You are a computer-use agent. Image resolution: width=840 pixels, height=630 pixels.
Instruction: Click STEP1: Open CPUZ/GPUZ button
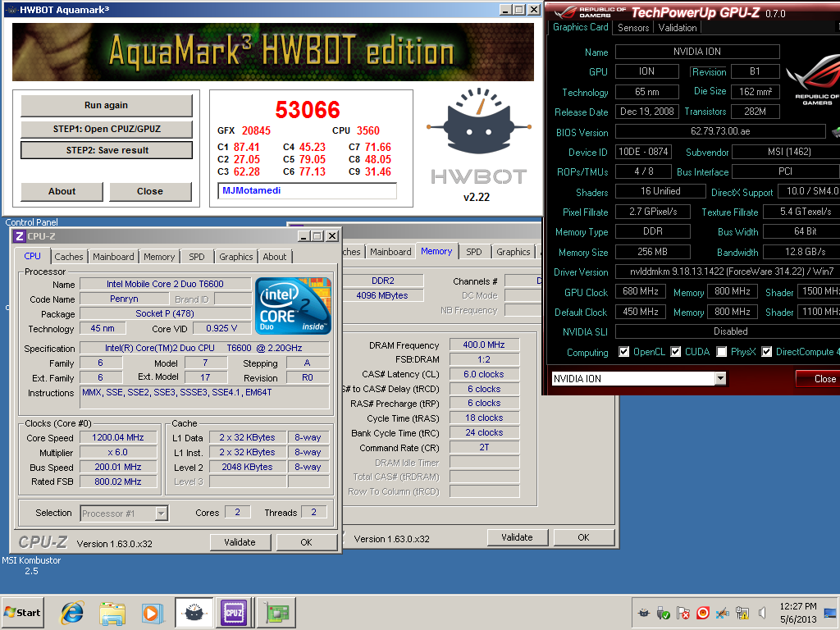[107, 129]
